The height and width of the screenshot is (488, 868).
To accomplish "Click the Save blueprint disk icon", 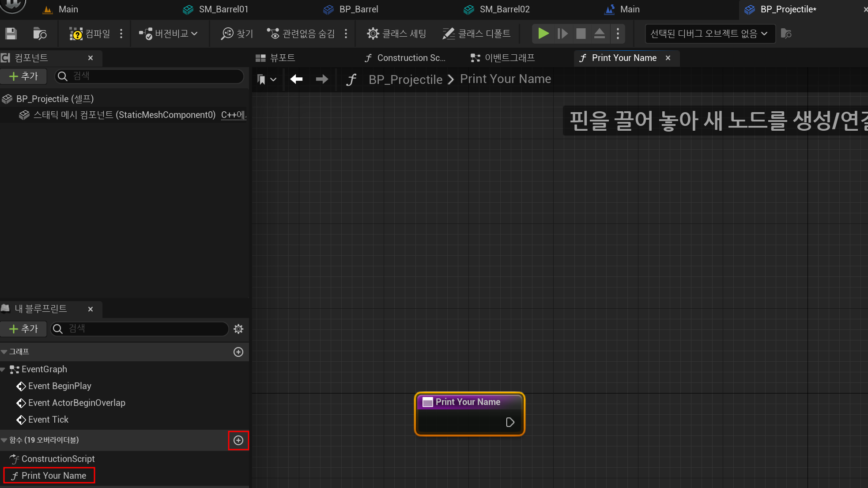I will point(11,34).
